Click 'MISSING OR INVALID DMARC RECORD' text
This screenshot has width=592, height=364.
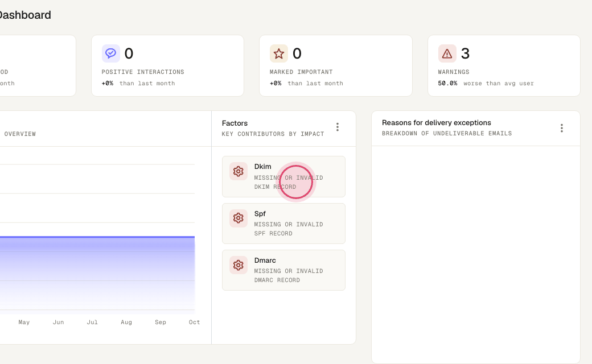click(x=289, y=276)
